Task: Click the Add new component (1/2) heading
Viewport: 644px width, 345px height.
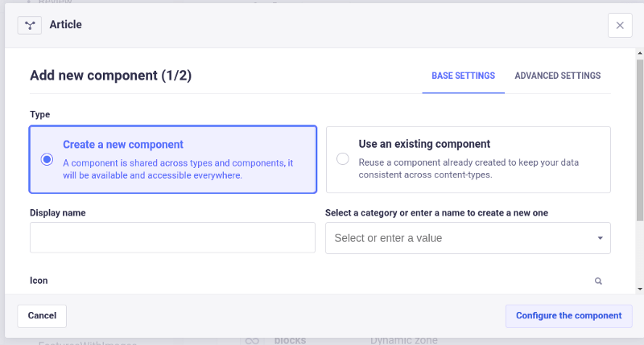Action: (110, 76)
